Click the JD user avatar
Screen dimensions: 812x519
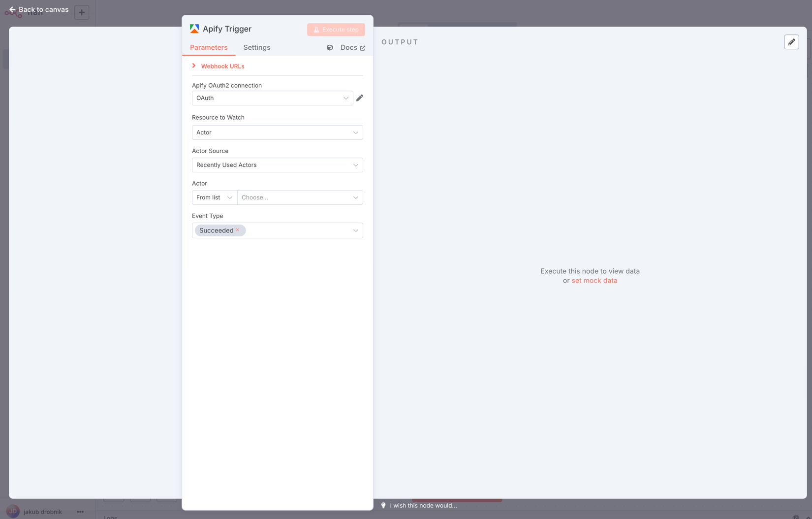pyautogui.click(x=13, y=511)
